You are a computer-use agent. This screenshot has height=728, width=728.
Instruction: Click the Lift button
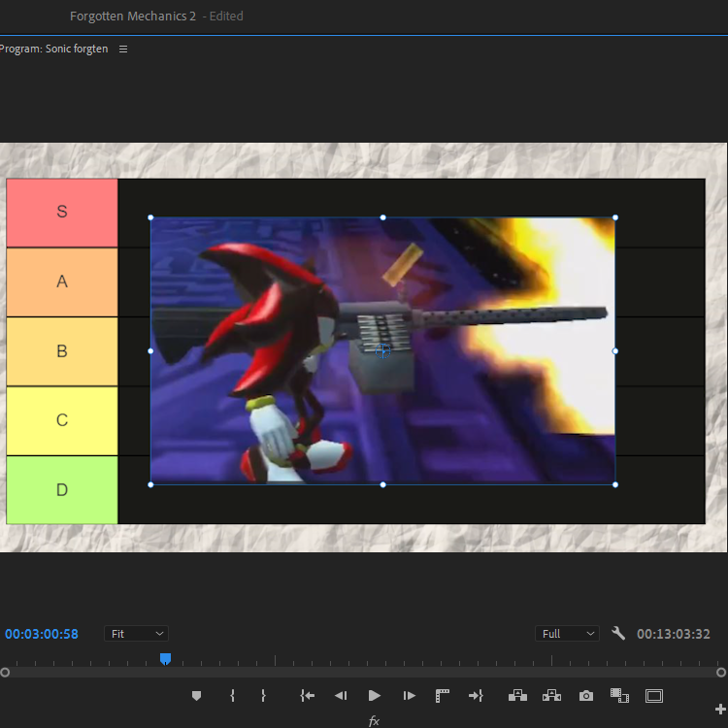[517, 696]
